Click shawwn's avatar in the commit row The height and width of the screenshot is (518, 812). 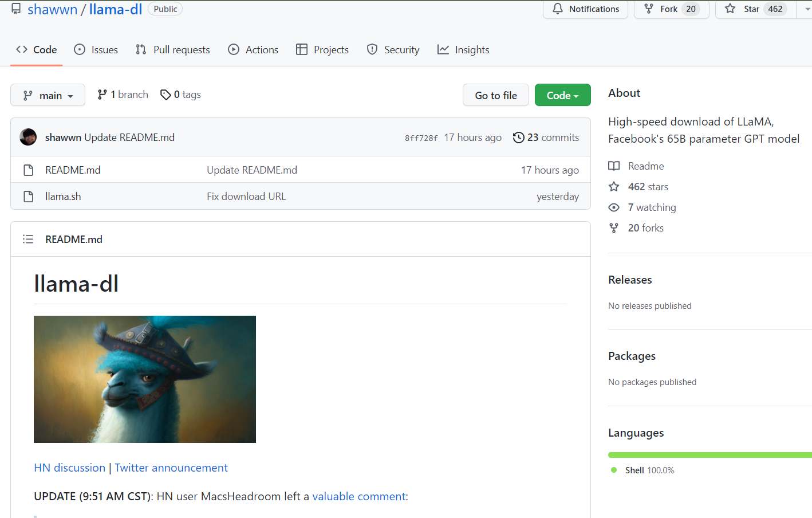coord(28,137)
